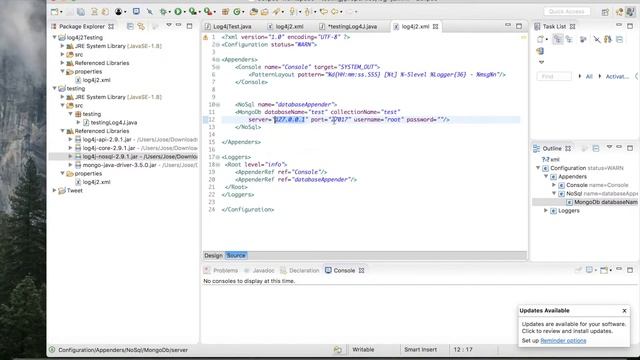This screenshot has width=640, height=360.
Task: Click the Activate task link
Action: point(617,76)
